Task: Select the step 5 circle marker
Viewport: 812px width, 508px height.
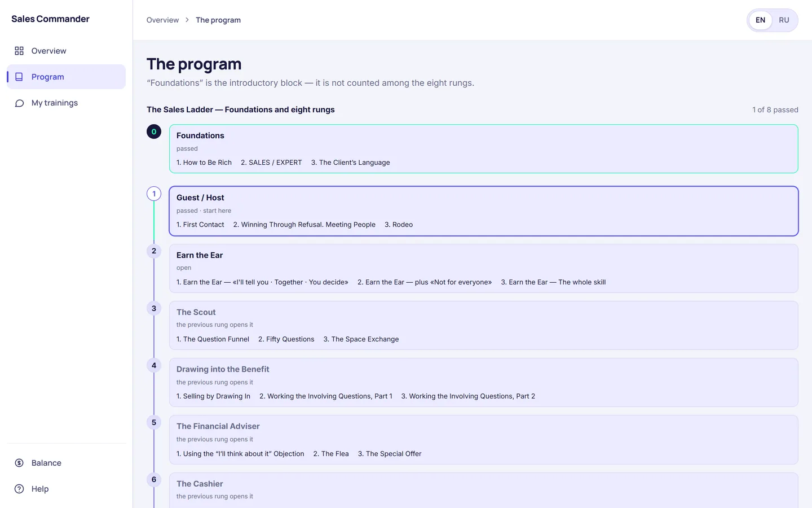Action: coord(154,422)
